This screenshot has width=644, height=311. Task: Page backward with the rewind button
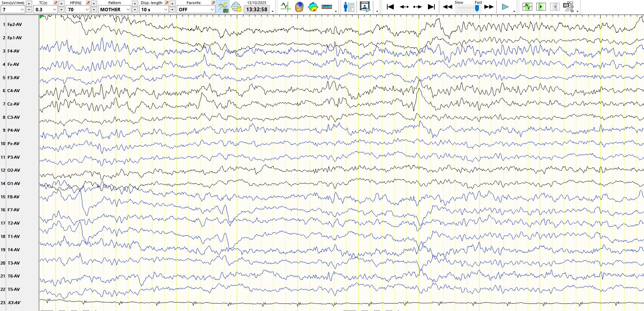click(447, 7)
